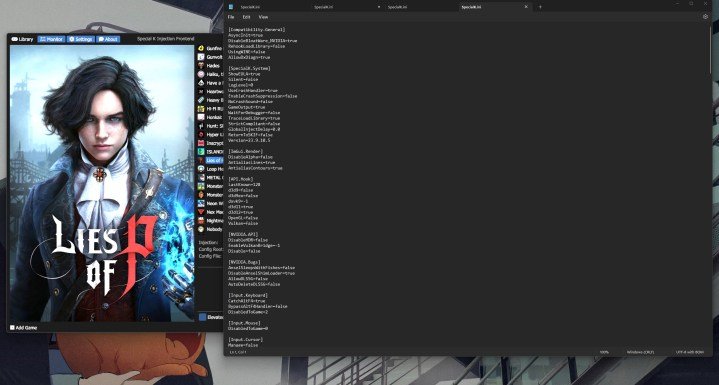Open Notepad settings gear icon

(705, 17)
